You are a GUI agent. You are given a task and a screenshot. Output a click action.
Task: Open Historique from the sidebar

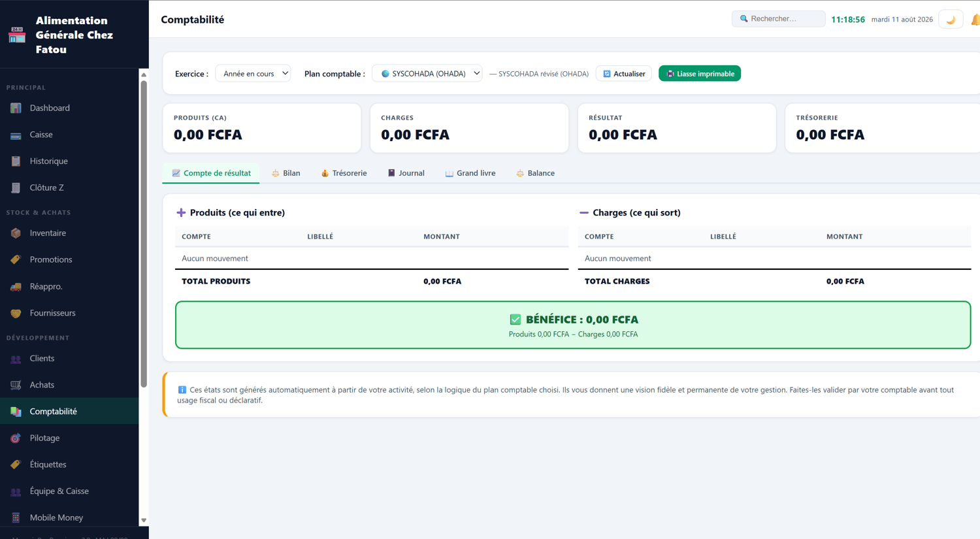[x=69, y=161]
